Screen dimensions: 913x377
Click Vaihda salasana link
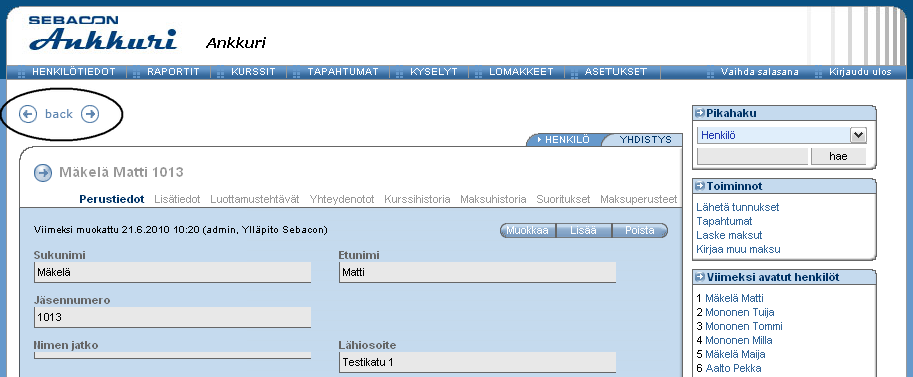coord(759,72)
